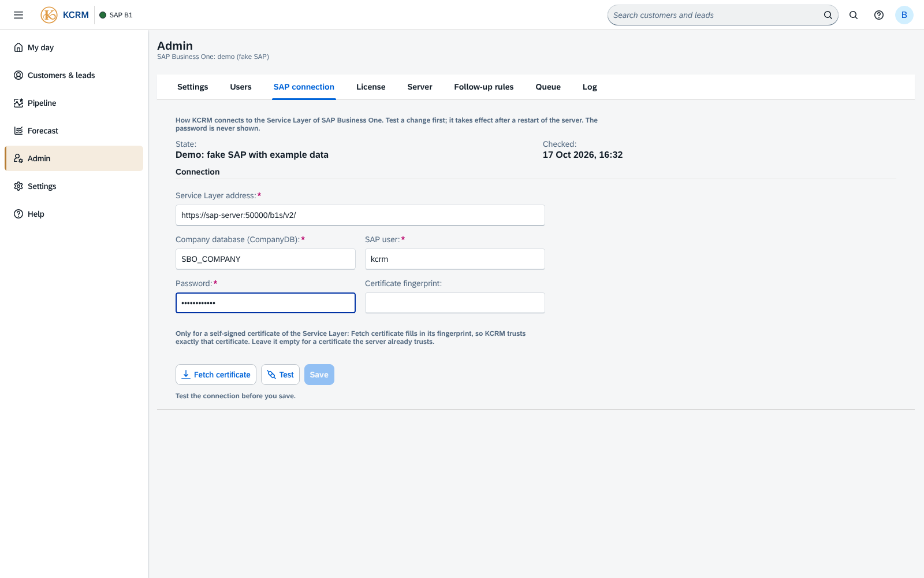Open Customers & leads section
This screenshot has width=924, height=578.
74,75
